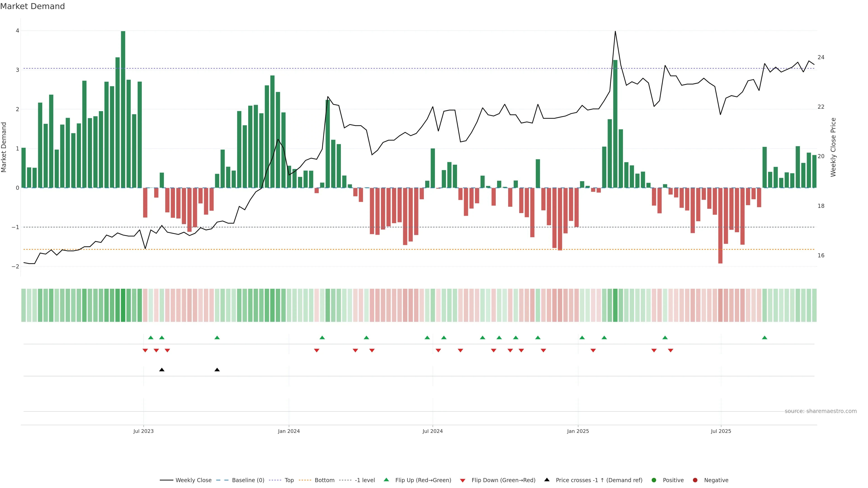
Task: Click the black Price crosses -1 legend triangle
Action: [x=547, y=480]
